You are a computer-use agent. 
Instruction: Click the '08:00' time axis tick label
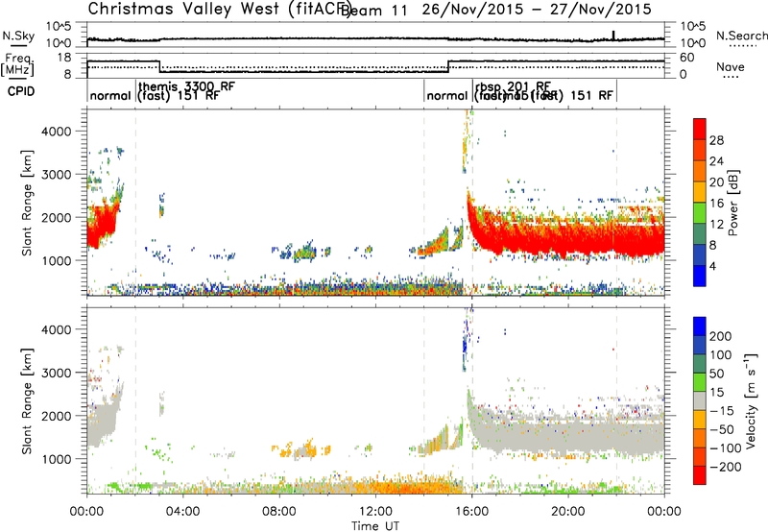[279, 512]
